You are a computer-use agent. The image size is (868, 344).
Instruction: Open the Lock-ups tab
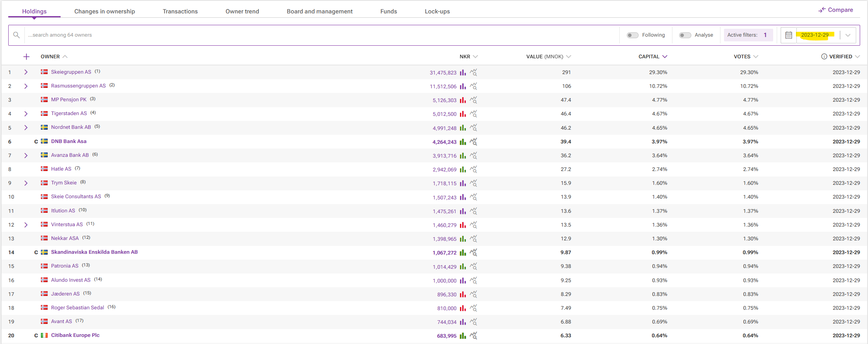tap(437, 11)
